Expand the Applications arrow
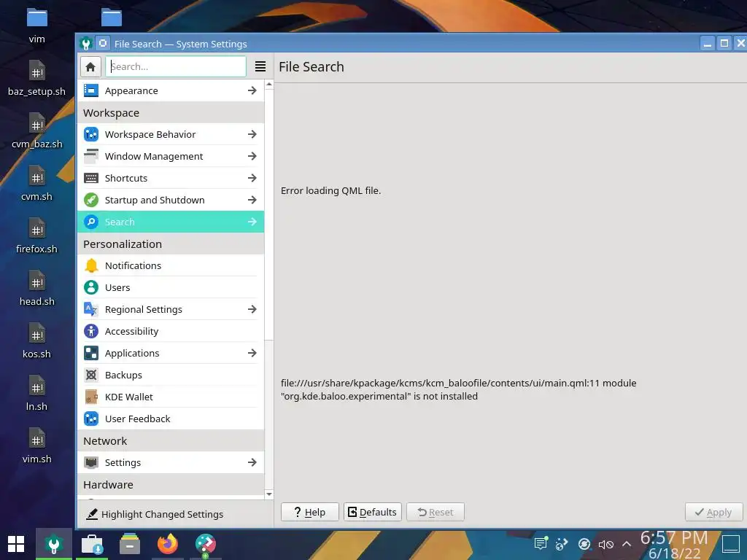The image size is (747, 560). 252,354
